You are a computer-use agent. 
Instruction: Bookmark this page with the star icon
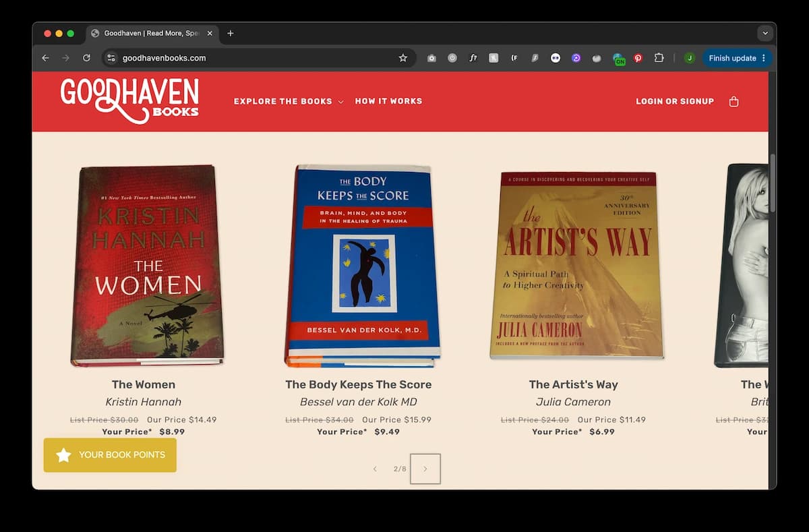click(403, 58)
